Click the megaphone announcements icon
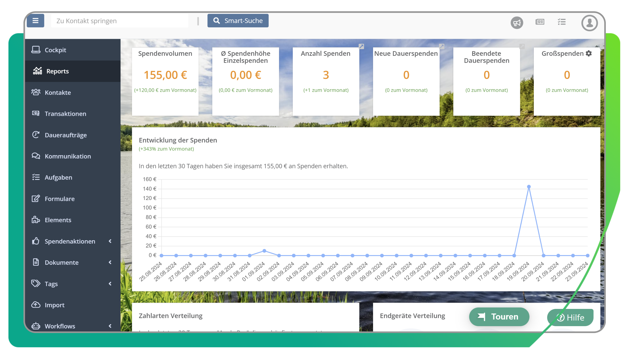Image resolution: width=644 pixels, height=362 pixels. (517, 23)
